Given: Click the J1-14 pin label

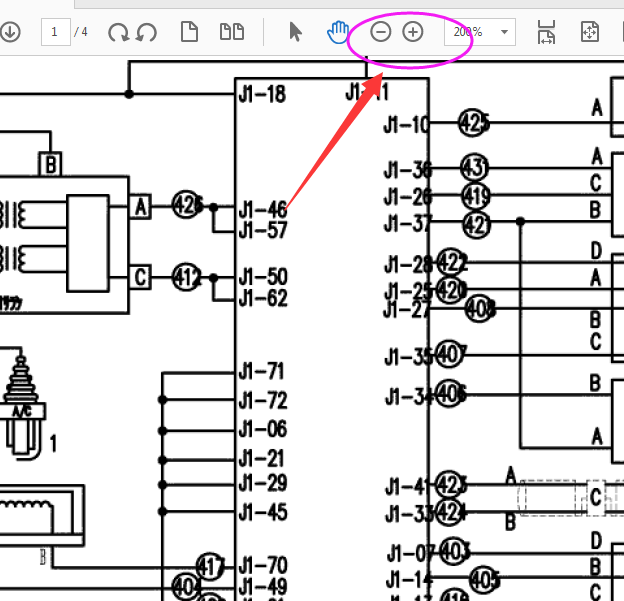Looking at the screenshot, I should (410, 580).
